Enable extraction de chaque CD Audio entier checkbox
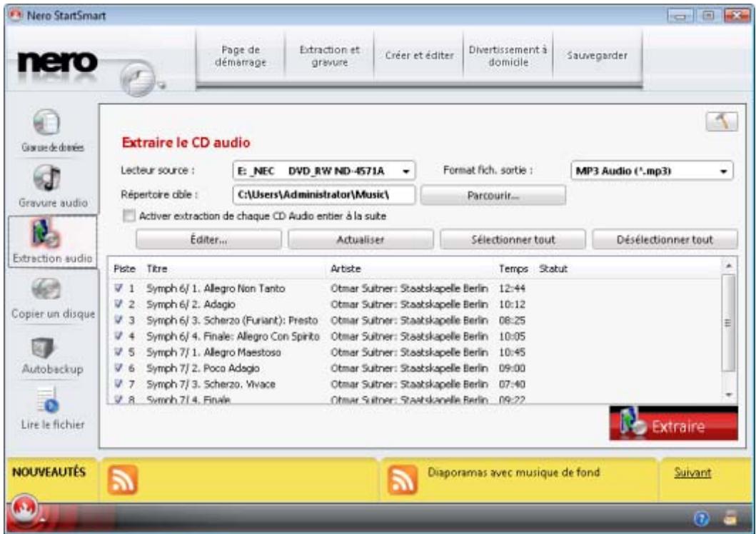 pyautogui.click(x=128, y=216)
